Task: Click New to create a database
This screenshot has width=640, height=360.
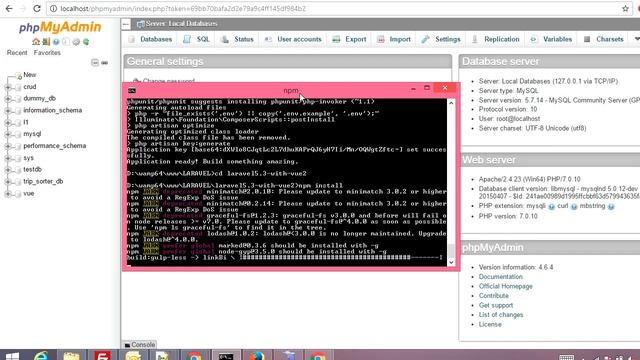Action: click(x=29, y=75)
